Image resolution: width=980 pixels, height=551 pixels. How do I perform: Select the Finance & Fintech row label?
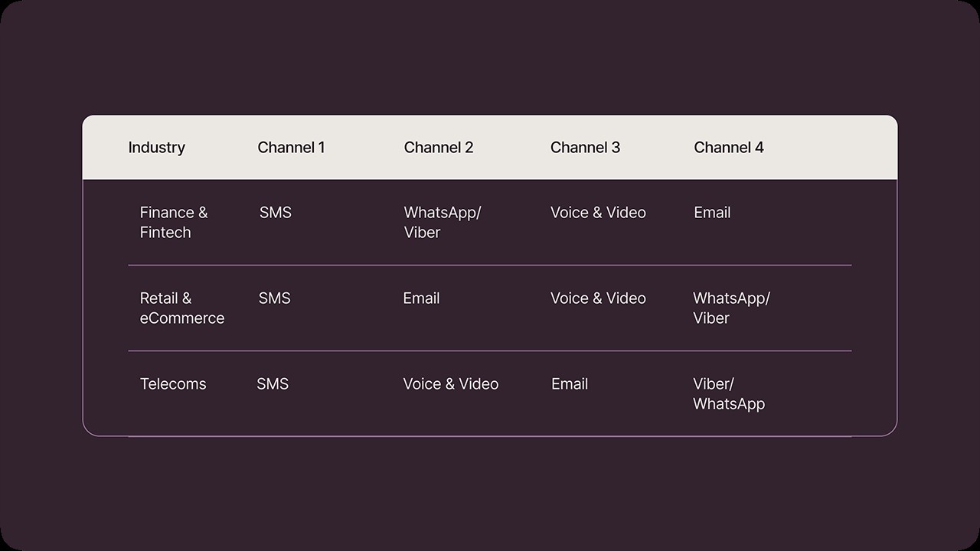pyautogui.click(x=174, y=223)
